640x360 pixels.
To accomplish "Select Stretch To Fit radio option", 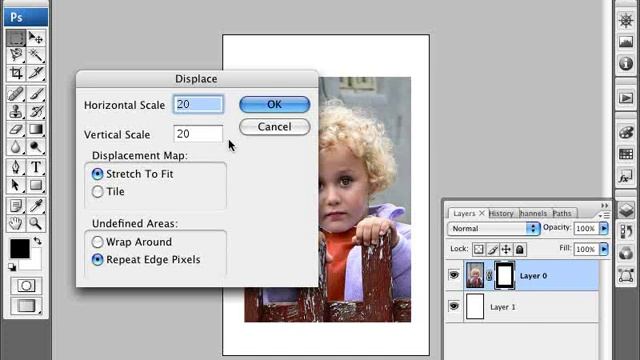I will [x=98, y=174].
